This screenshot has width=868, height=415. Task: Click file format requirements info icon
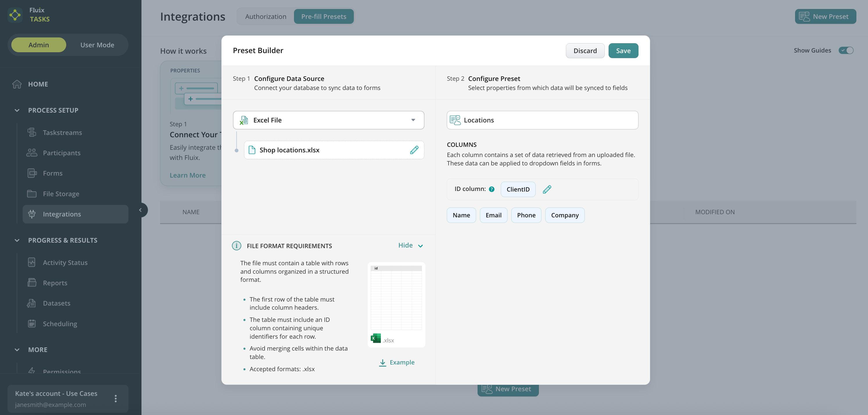pos(236,246)
